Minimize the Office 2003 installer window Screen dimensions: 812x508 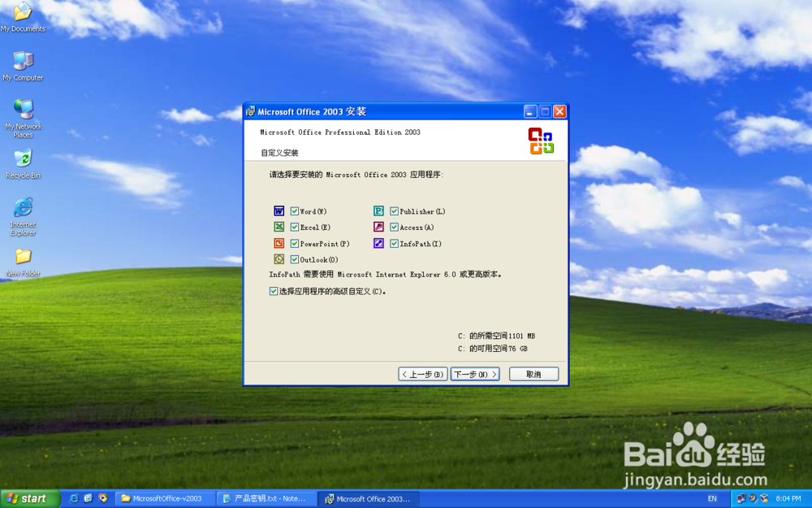[x=529, y=111]
